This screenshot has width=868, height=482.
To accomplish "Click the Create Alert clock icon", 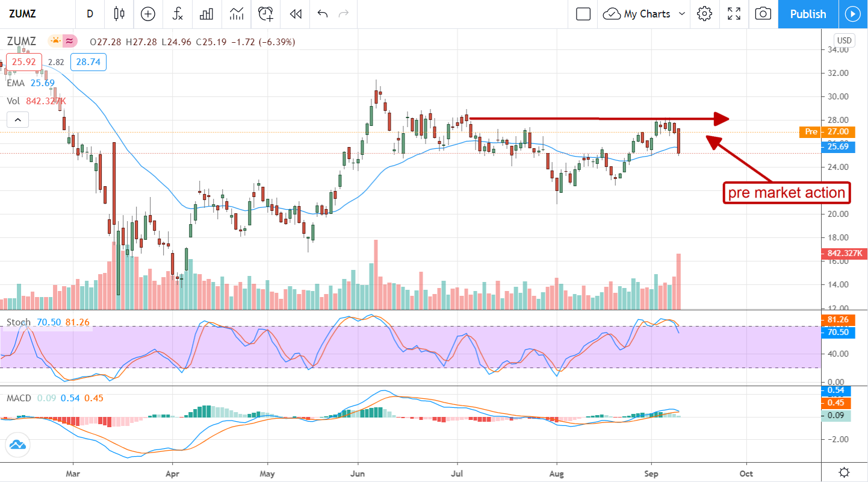I will point(265,14).
